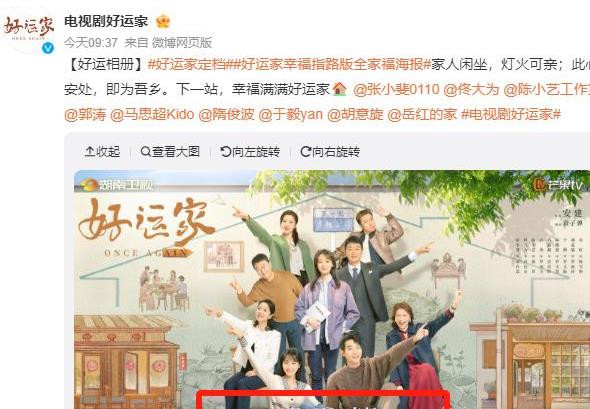Visit mention @佟大为
Image resolution: width=590 pixels, height=409 pixels.
coord(471,90)
